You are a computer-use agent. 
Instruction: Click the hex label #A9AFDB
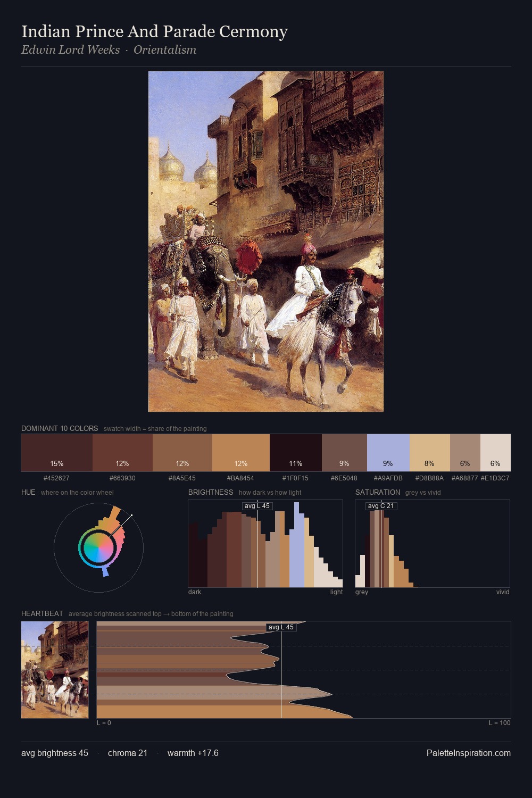[388, 478]
